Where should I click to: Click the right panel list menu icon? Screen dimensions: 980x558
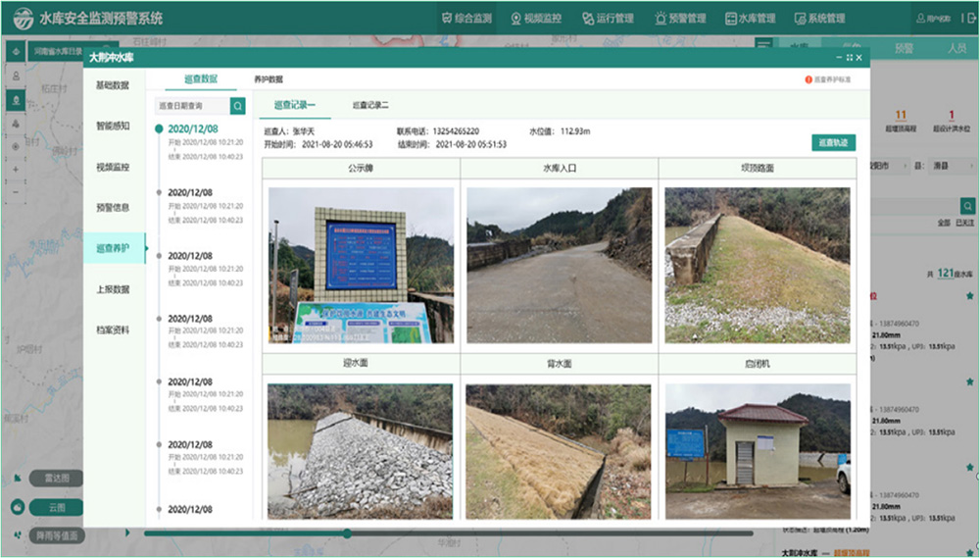(763, 44)
